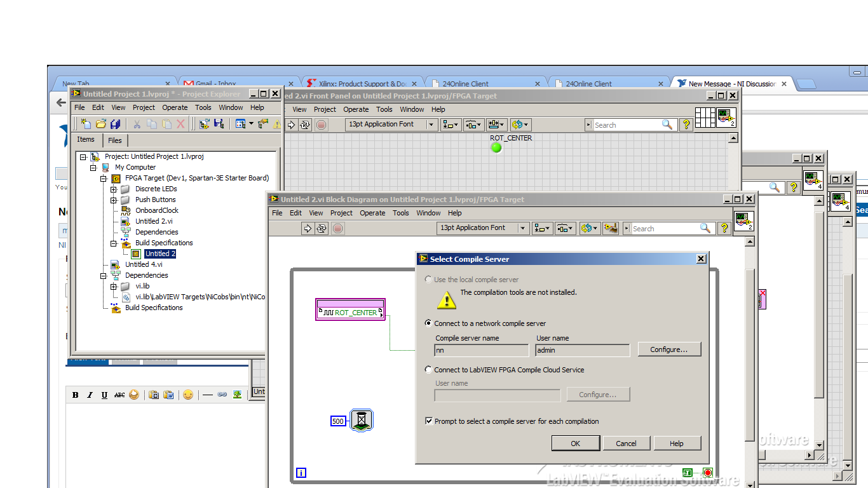Select Untitled 4.vi in project tree

coord(144,264)
